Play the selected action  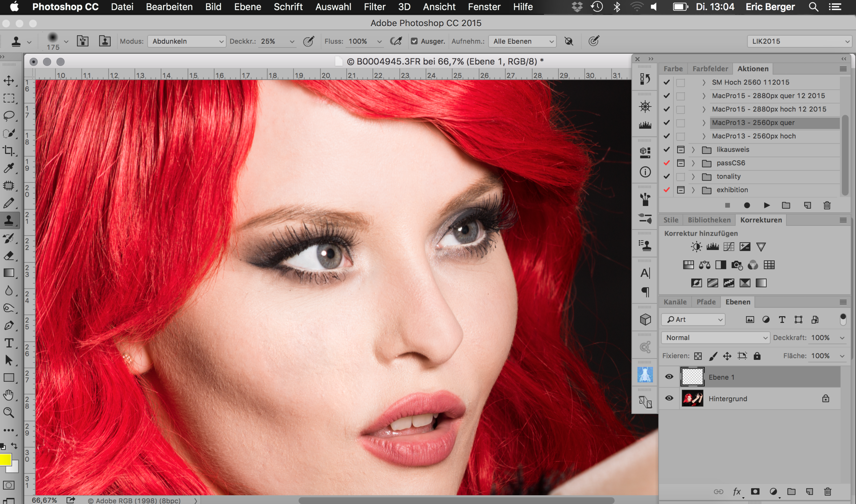pyautogui.click(x=767, y=205)
